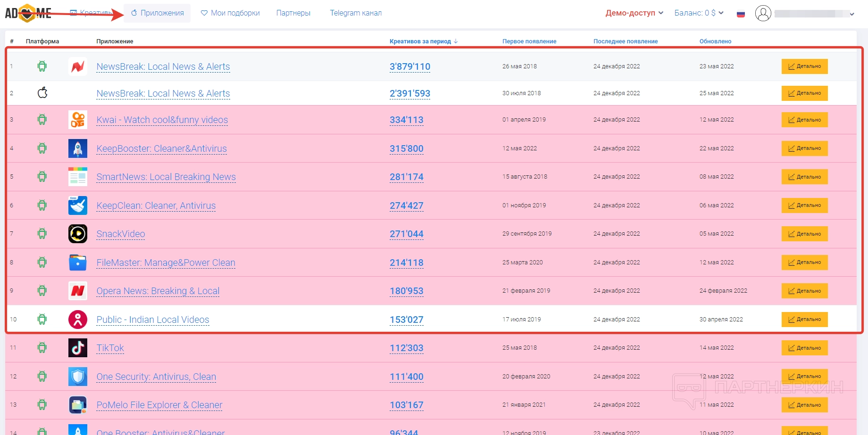Open the Партнеры menu item
This screenshot has width=868, height=435.
(293, 13)
